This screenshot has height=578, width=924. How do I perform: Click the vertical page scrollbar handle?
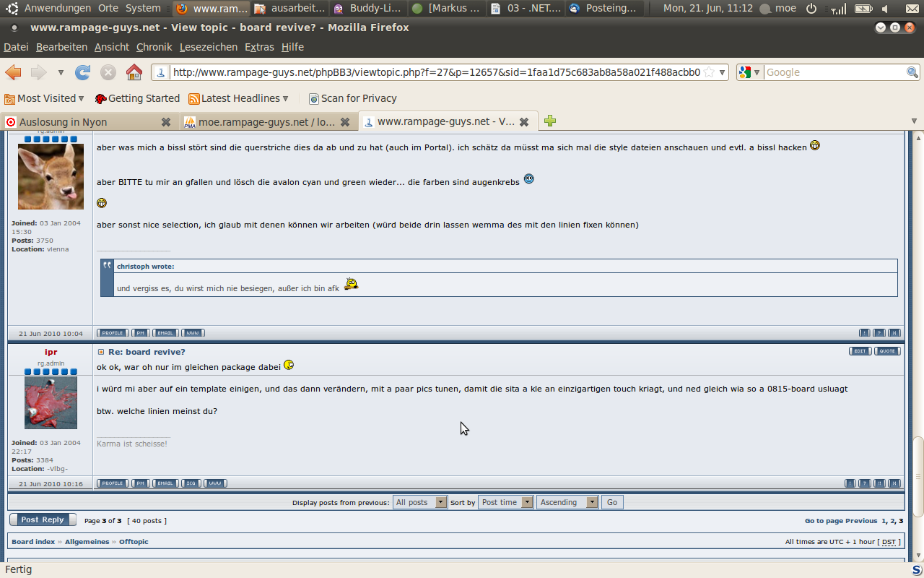(x=918, y=477)
